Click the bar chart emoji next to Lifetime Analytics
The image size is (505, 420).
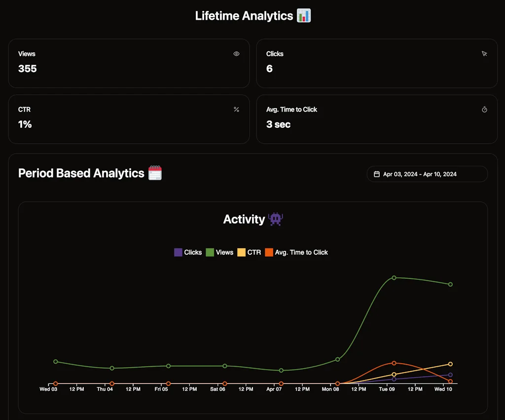(304, 15)
